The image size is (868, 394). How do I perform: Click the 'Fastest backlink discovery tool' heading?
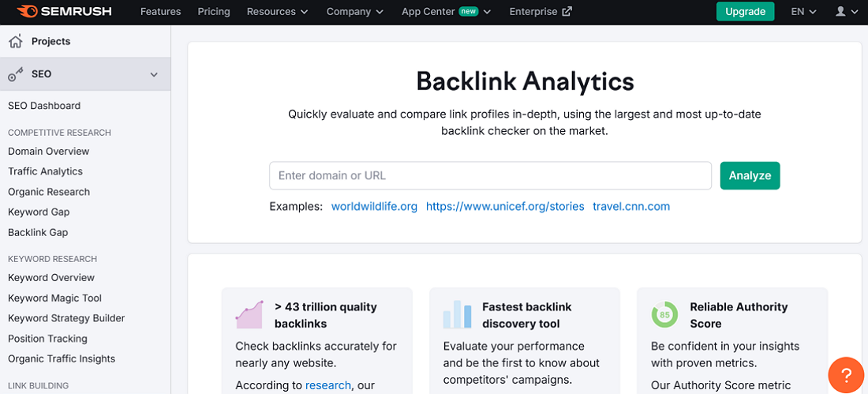tap(526, 315)
